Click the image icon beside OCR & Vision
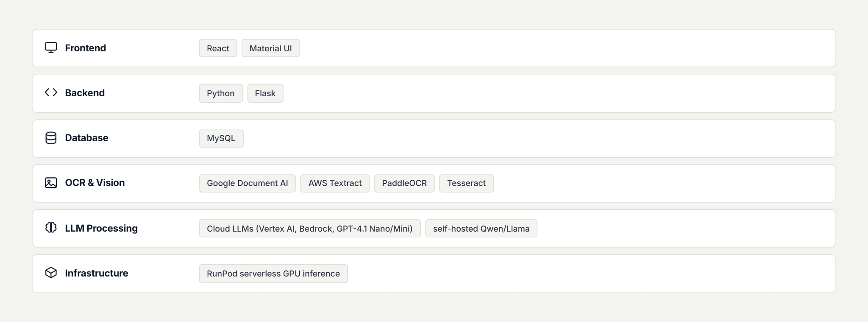 point(51,183)
